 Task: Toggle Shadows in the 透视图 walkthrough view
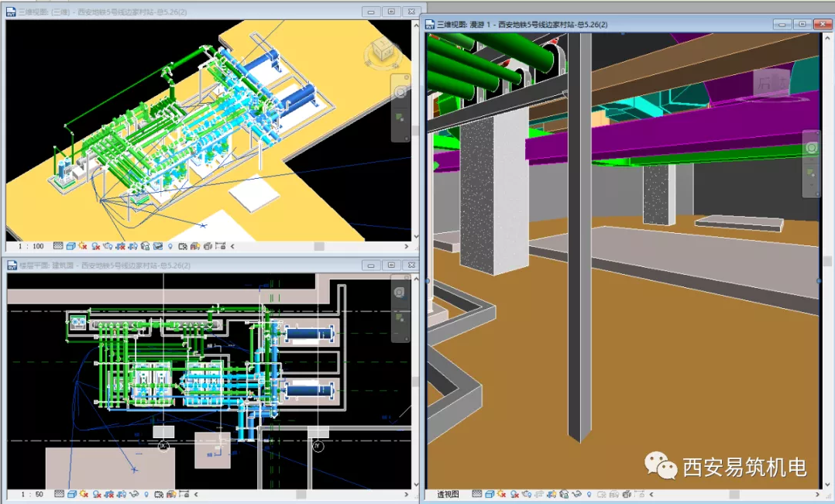[514, 494]
